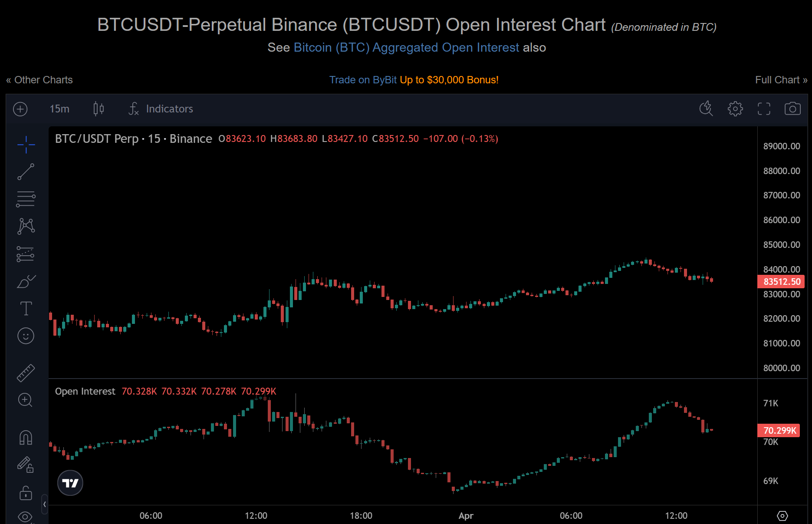Click BTC/USDT Perp symbol legend title
This screenshot has width=812, height=524.
(134, 138)
